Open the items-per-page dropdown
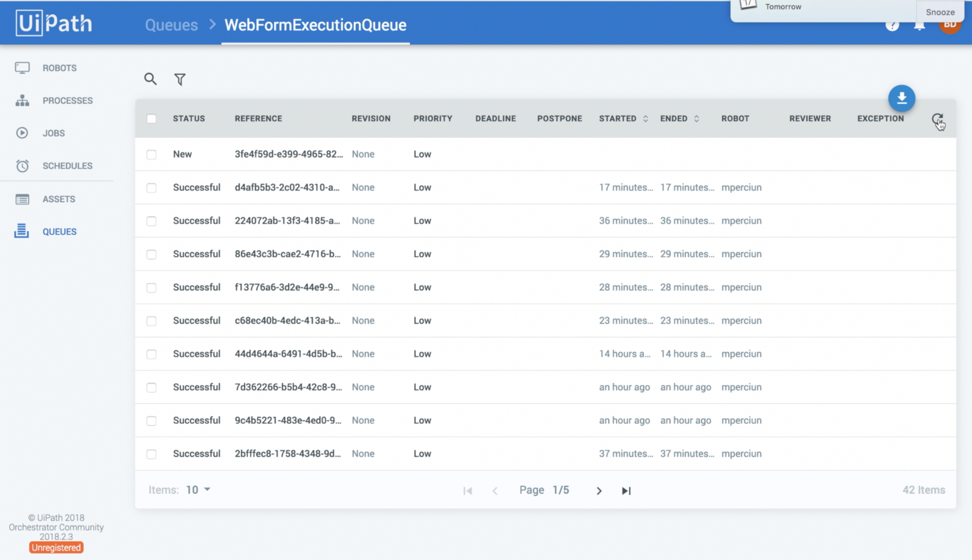The image size is (972, 560). pyautogui.click(x=198, y=489)
